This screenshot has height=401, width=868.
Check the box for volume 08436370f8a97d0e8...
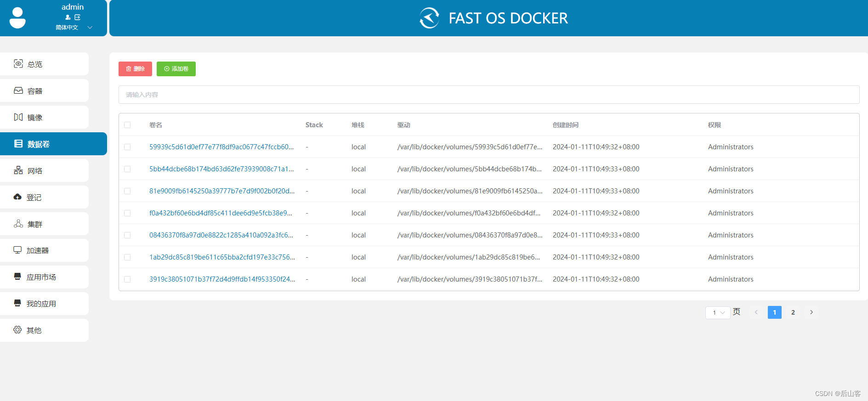[x=127, y=235]
